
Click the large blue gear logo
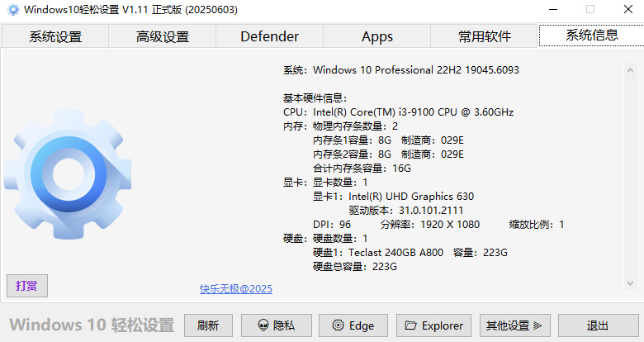coord(68,174)
